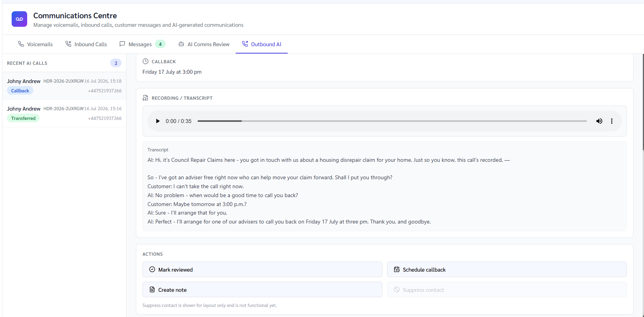Select the Johny Andrew Transferred call entry

click(64, 113)
